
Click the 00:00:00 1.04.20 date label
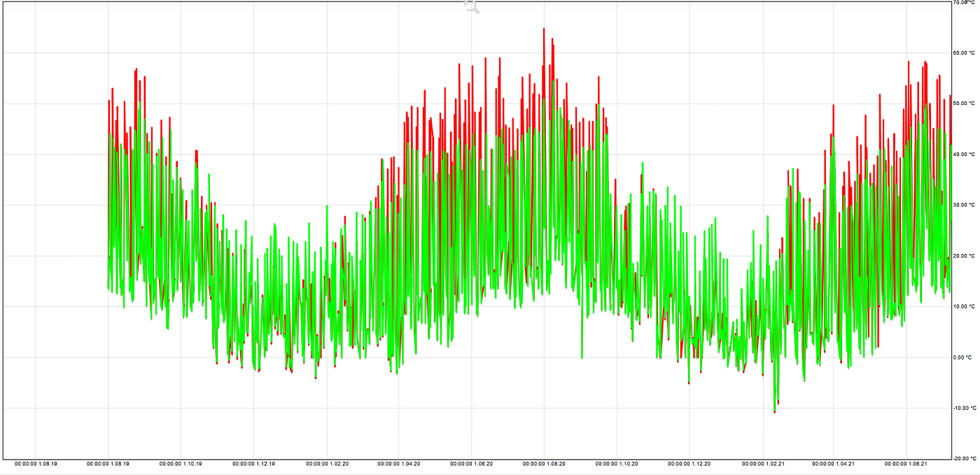pyautogui.click(x=399, y=464)
